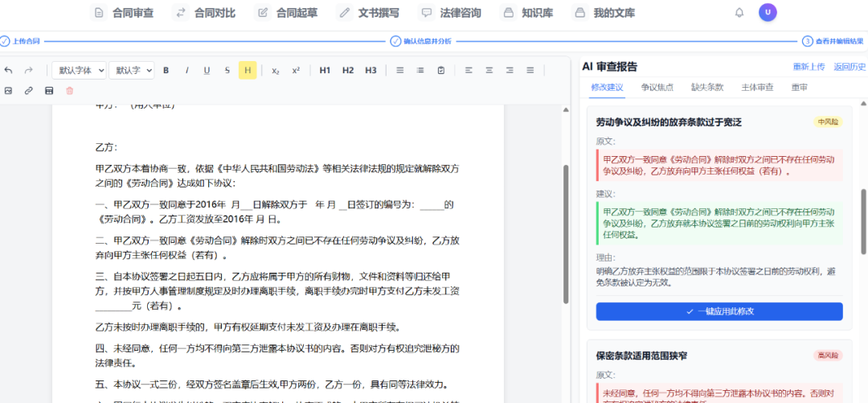The image size is (868, 403).
Task: Click the 一键应用此修改 button
Action: (x=719, y=311)
